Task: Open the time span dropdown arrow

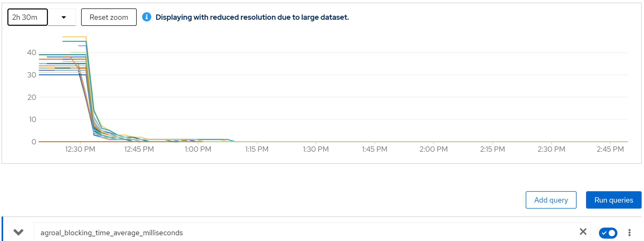Action: coord(63,17)
